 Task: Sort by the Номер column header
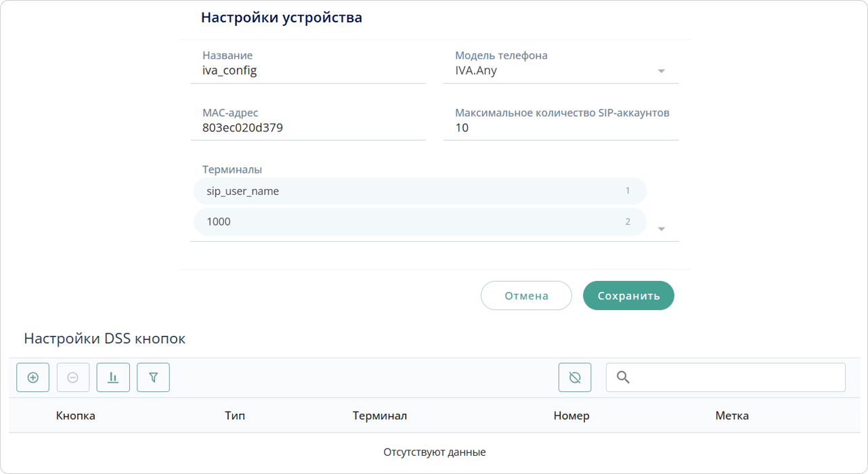pyautogui.click(x=571, y=416)
